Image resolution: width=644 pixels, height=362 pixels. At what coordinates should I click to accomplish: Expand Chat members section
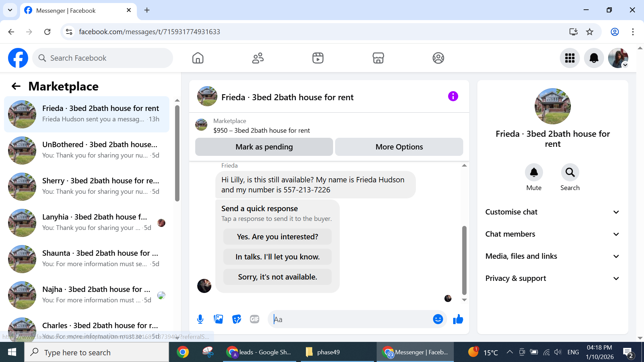pyautogui.click(x=552, y=234)
